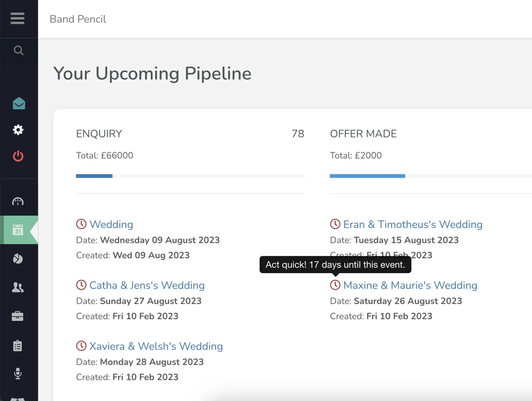Click date 'Sunday 27 August 2023'
This screenshot has width=532, height=401.
[151, 301]
